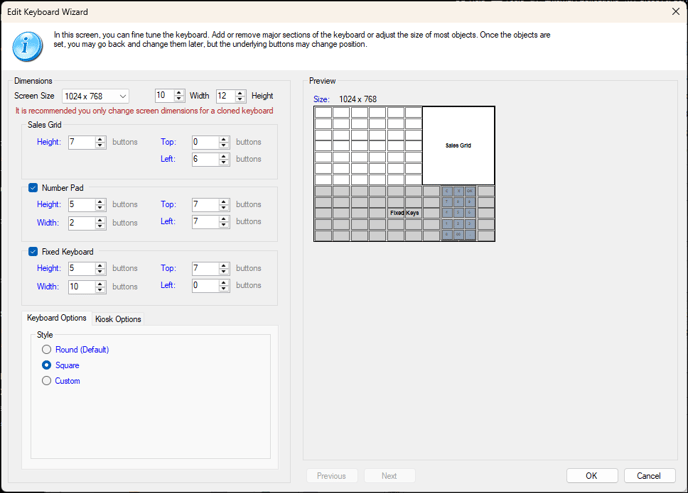Click the Fixed Keyboard Width input field
Viewport: 688px width, 493px height.
[81, 287]
